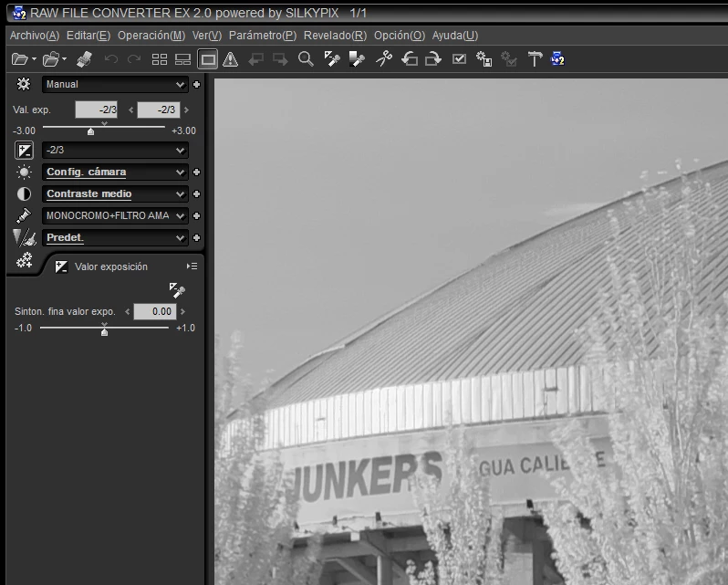Open the Contraste medio dropdown
Viewport: 728px width, 585px height.
pos(115,194)
